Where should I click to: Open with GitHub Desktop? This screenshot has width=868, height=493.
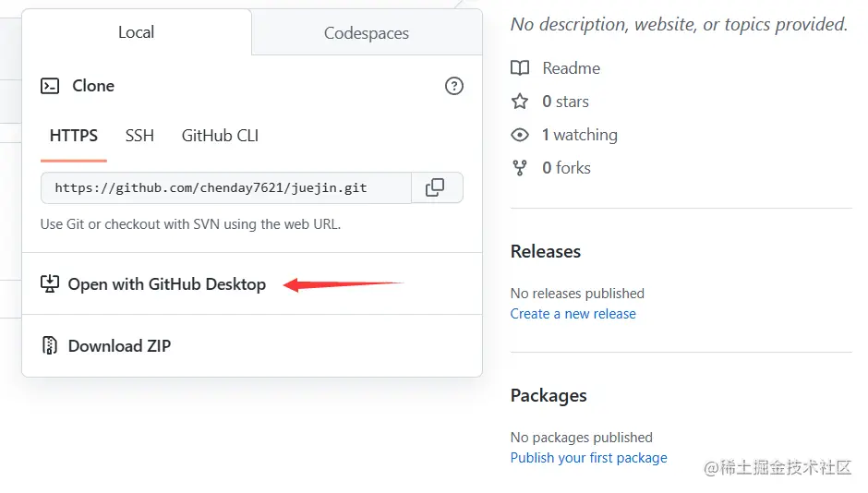coord(166,284)
